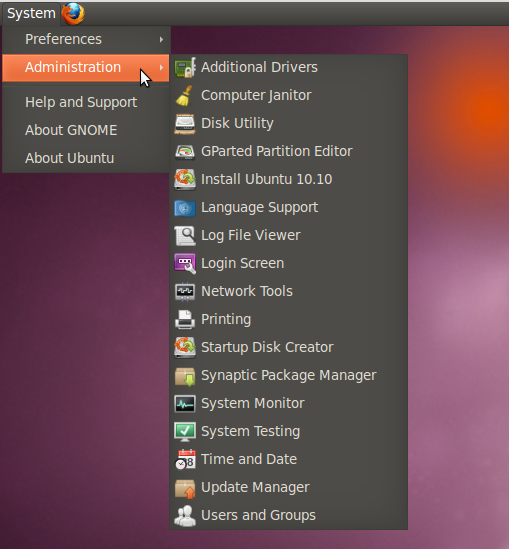This screenshot has height=549, width=509.
Task: Open Additional Drivers label
Action: 259,67
